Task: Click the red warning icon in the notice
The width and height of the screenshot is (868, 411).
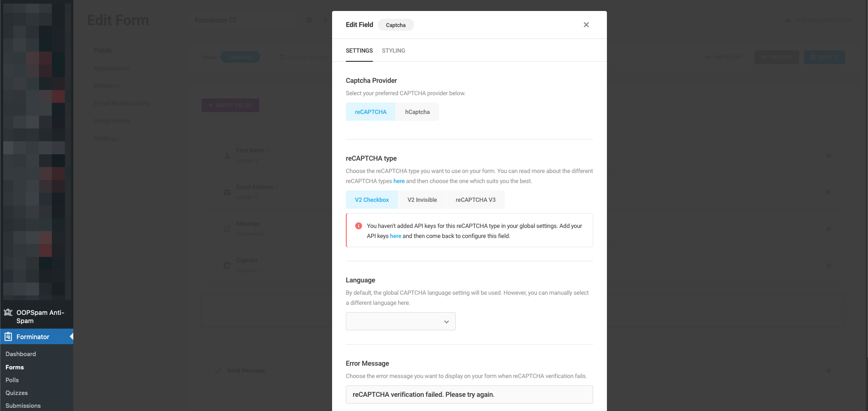Action: click(359, 226)
